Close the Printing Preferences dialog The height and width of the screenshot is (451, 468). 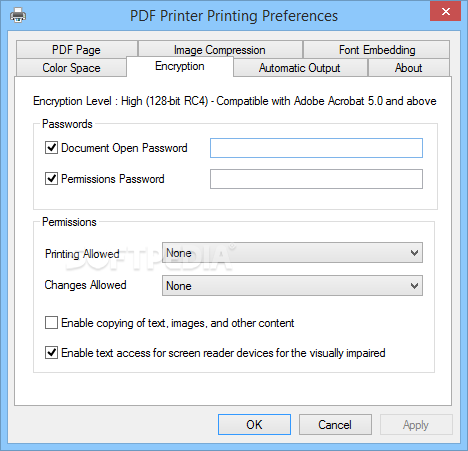point(445,12)
